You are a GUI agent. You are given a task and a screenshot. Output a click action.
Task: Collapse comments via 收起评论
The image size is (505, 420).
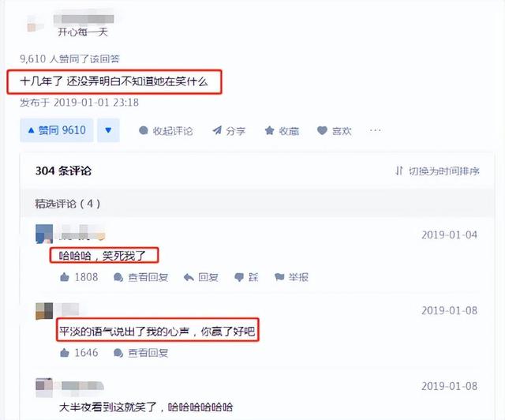166,131
